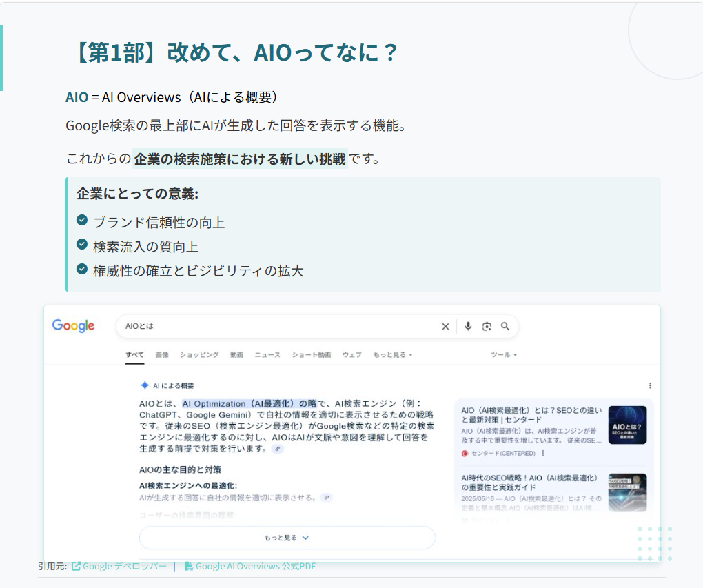Click the heading 【第1部】改めて、AIOってなに？
703x588 pixels.
(x=234, y=52)
